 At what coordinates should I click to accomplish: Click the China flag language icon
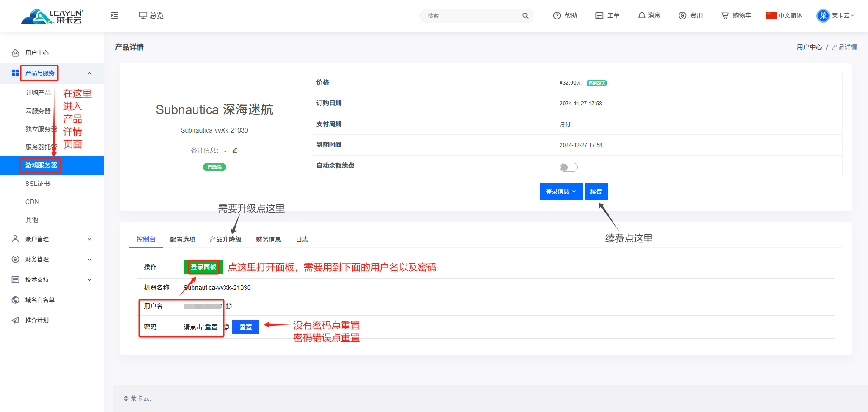[x=771, y=15]
